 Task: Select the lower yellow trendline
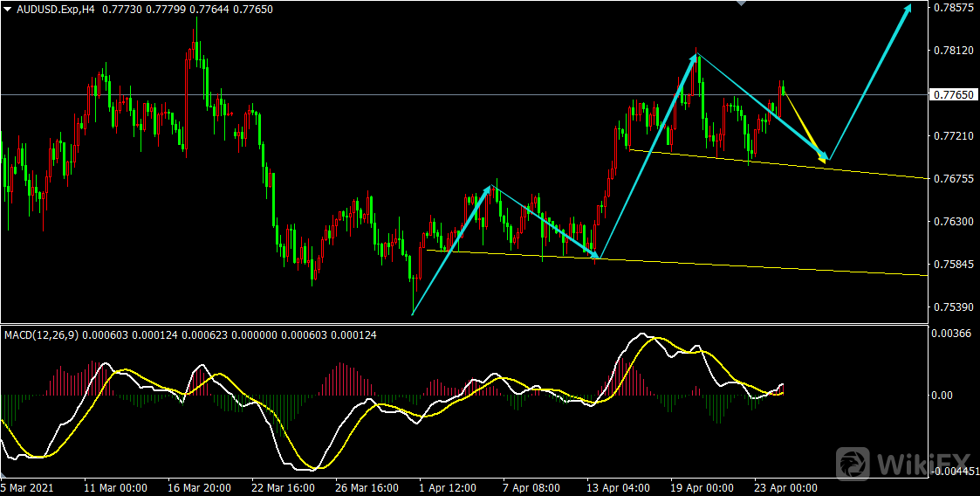[x=785, y=267]
